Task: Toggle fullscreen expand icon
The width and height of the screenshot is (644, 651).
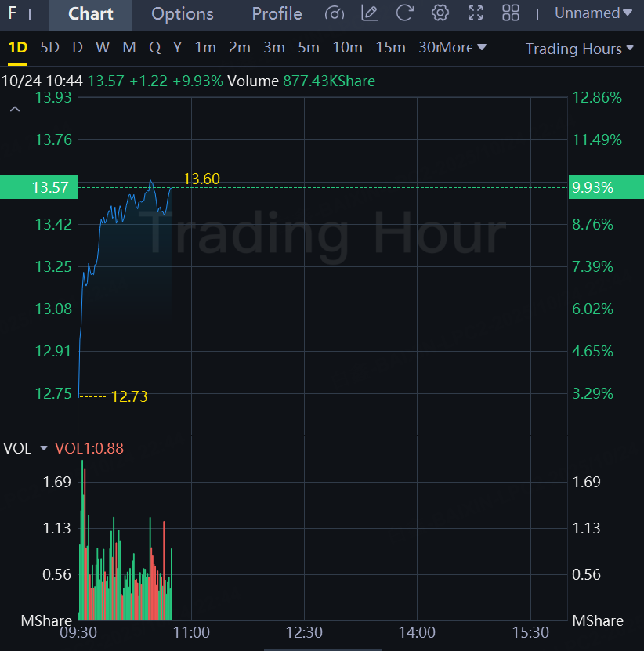Action: (x=476, y=13)
